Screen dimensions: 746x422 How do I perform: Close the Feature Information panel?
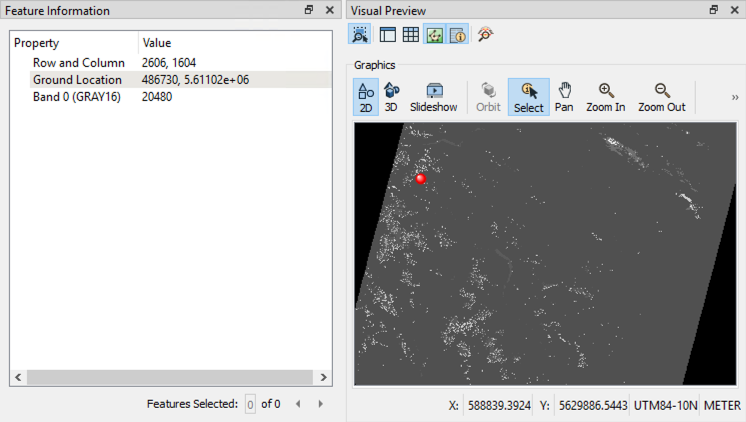[330, 10]
